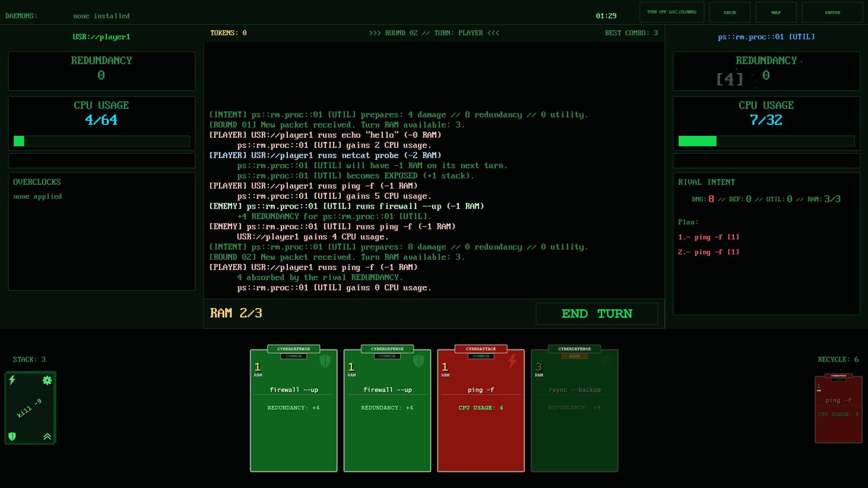Click the gear icon on stack card
Viewport: 868px width, 488px height.
[47, 380]
